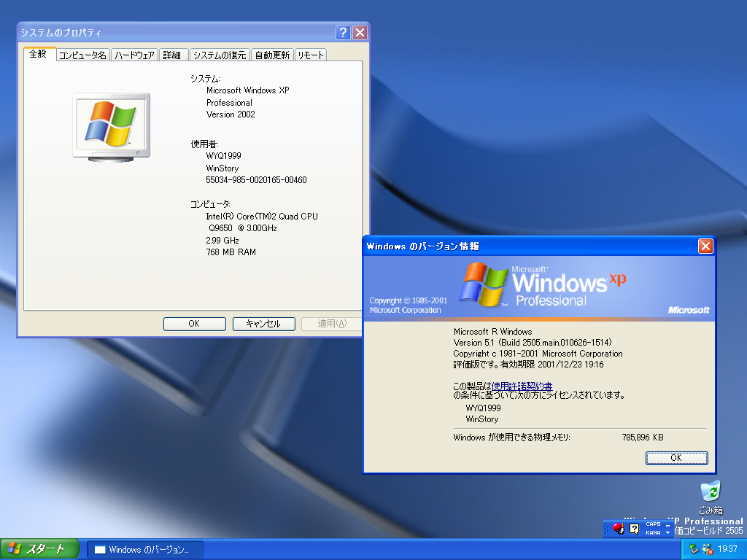This screenshot has width=747, height=560.
Task: Toggle KANA lock on the language bar
Action: (653, 533)
